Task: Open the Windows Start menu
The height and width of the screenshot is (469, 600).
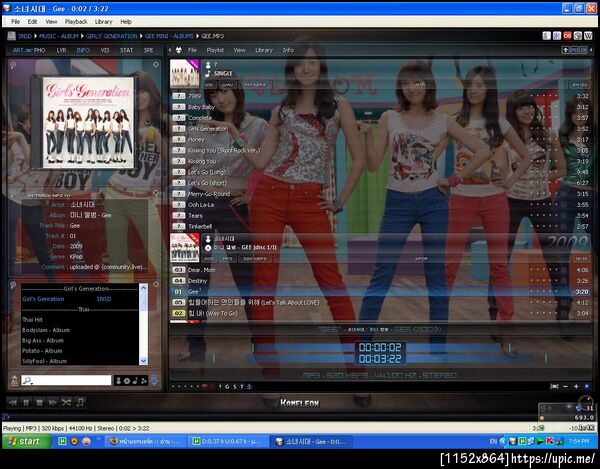Action: click(25, 441)
